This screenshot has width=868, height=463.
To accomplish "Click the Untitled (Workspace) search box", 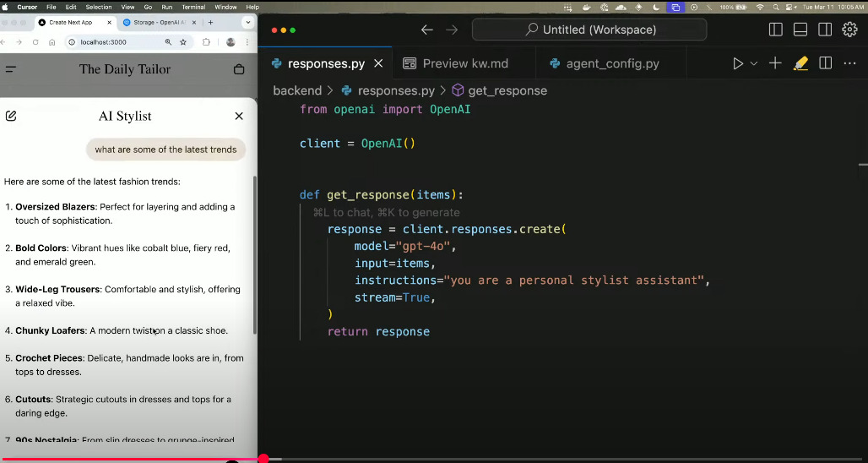I will pos(589,30).
